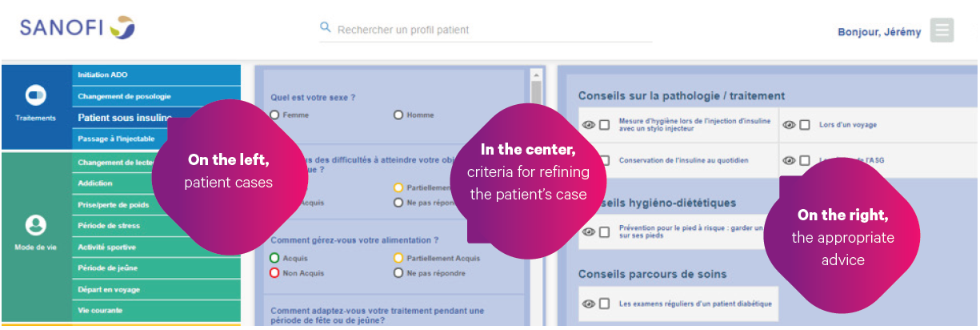Show the regular diabetic exams advice with eye icon
980x330 pixels.
click(589, 304)
